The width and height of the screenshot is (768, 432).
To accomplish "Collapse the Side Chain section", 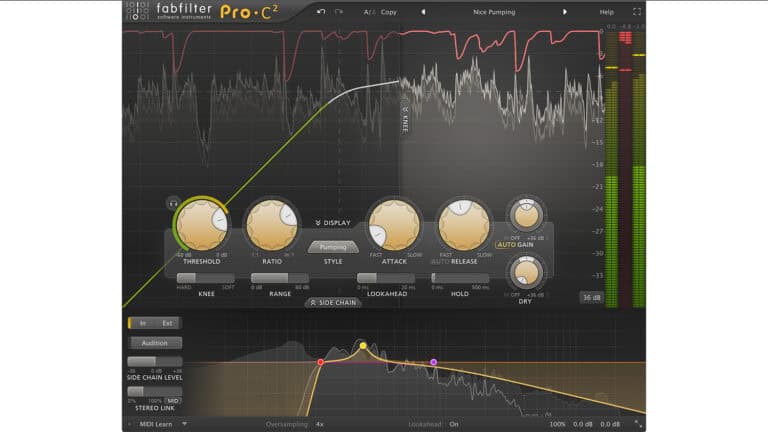I will pyautogui.click(x=333, y=303).
